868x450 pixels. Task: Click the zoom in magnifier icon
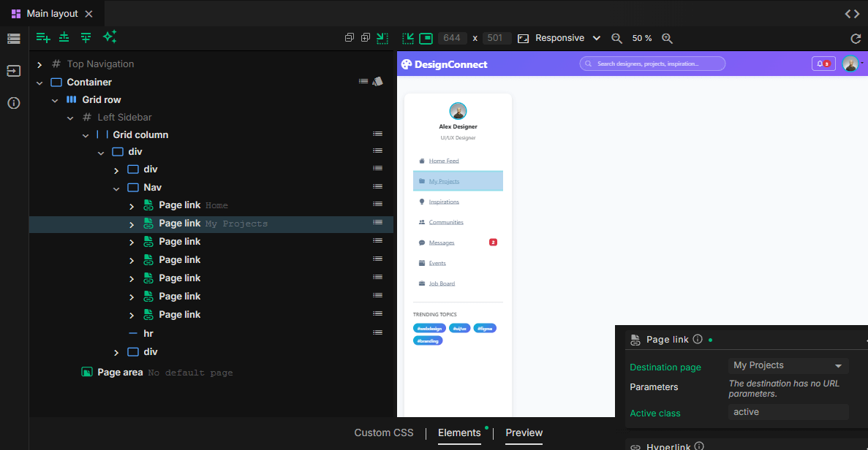(x=667, y=39)
